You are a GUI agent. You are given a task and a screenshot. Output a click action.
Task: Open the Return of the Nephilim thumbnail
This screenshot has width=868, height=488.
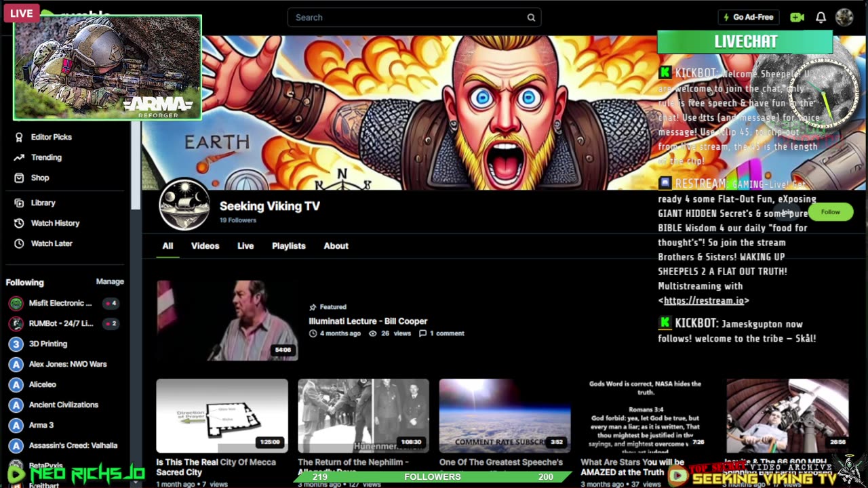363,415
